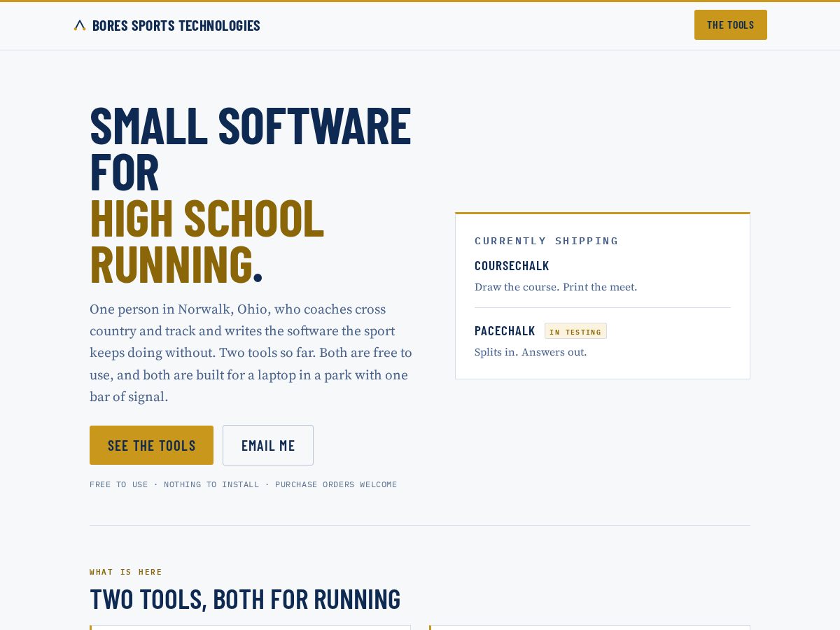Screen dimensions: 840x630
Task: Click the What Is Here label
Action: [x=126, y=572]
